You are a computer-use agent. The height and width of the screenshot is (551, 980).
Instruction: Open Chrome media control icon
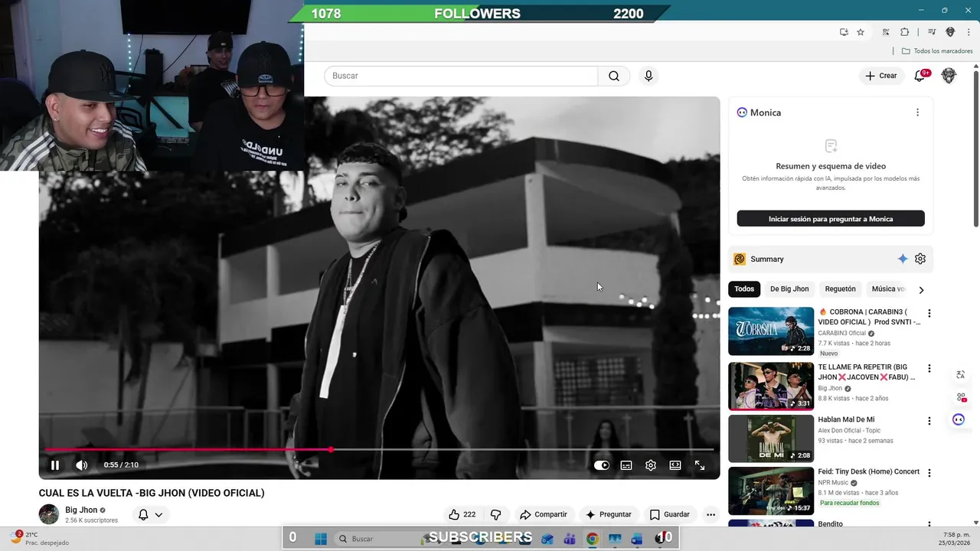tap(932, 32)
